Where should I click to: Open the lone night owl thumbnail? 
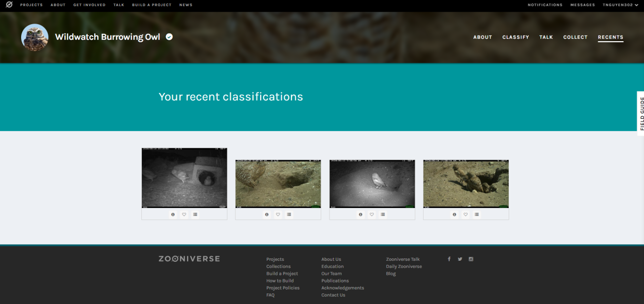[x=372, y=184]
